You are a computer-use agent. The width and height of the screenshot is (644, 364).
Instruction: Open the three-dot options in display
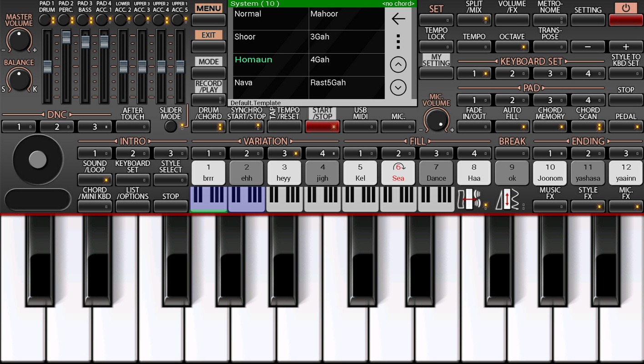398,41
